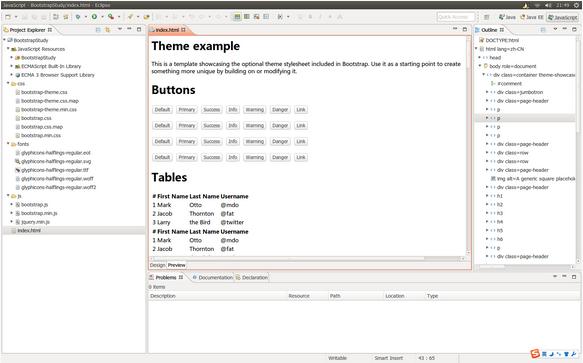Click Collapse All icon in Project Explorer
583x363 pixels.
98,29
